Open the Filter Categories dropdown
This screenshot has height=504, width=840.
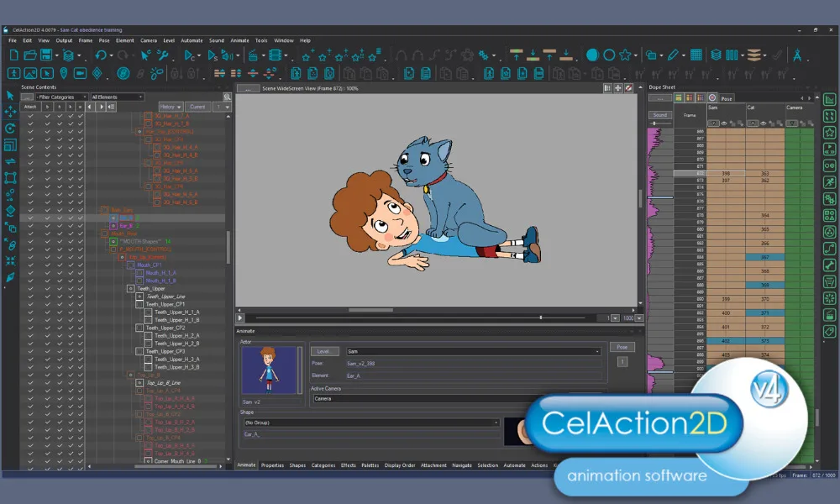62,97
